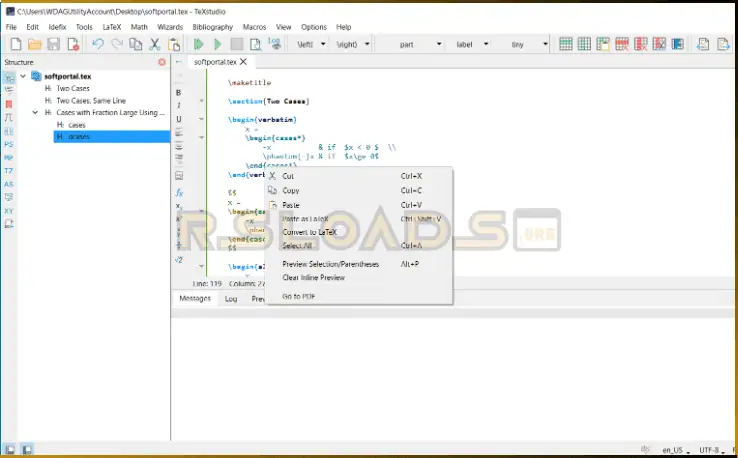Run Build & View with double green arrow

199,44
